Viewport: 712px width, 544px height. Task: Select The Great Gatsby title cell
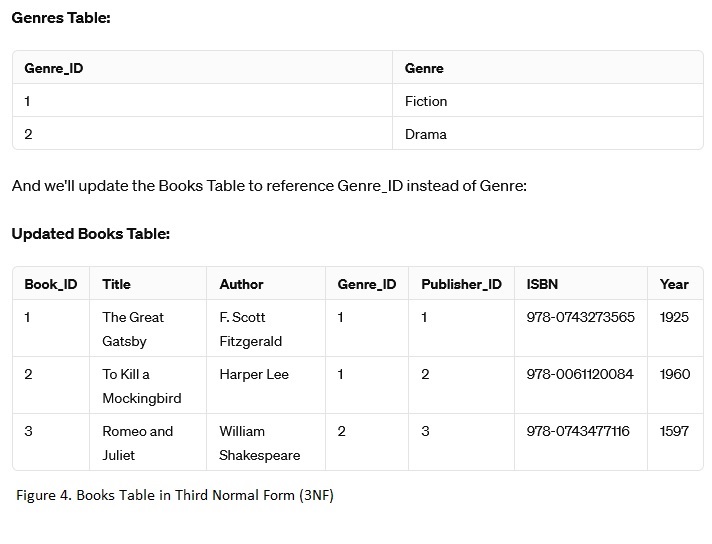133,329
